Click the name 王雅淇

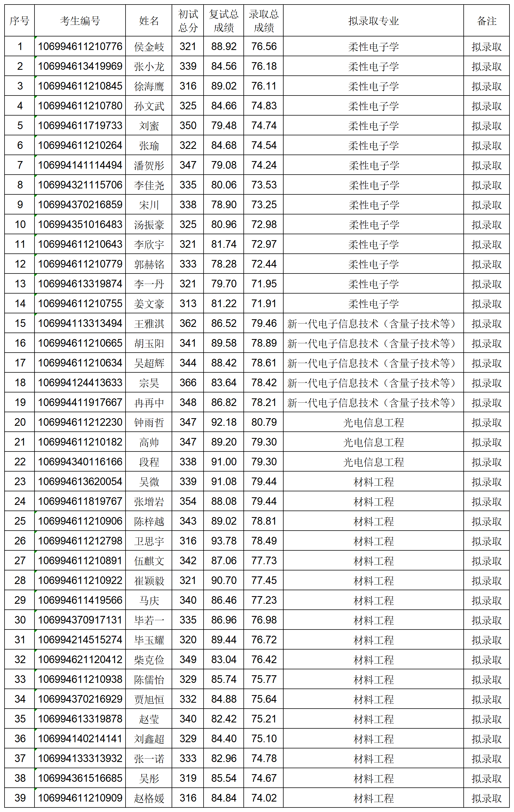[149, 324]
